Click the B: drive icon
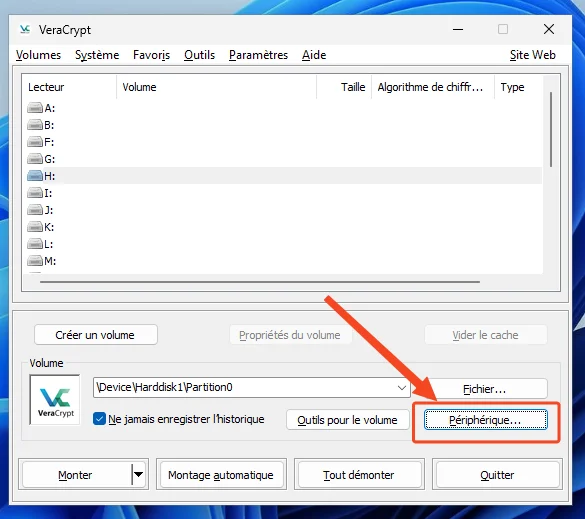 tap(35, 125)
